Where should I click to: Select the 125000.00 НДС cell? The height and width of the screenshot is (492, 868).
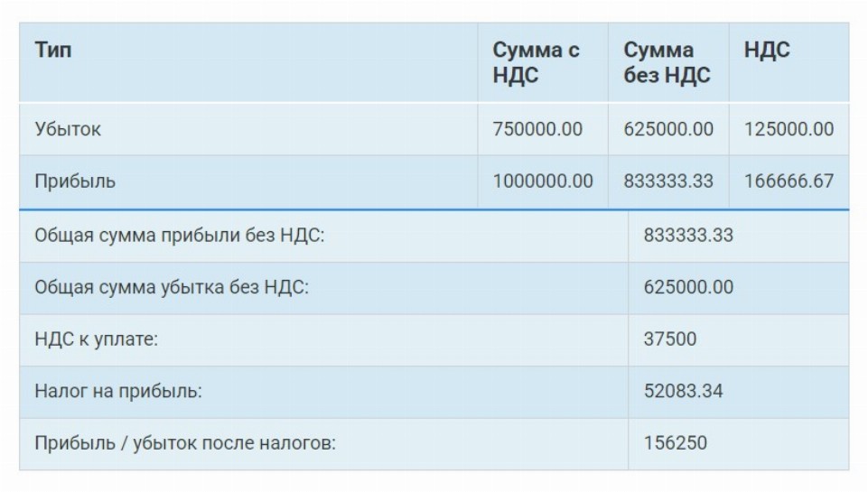789,129
